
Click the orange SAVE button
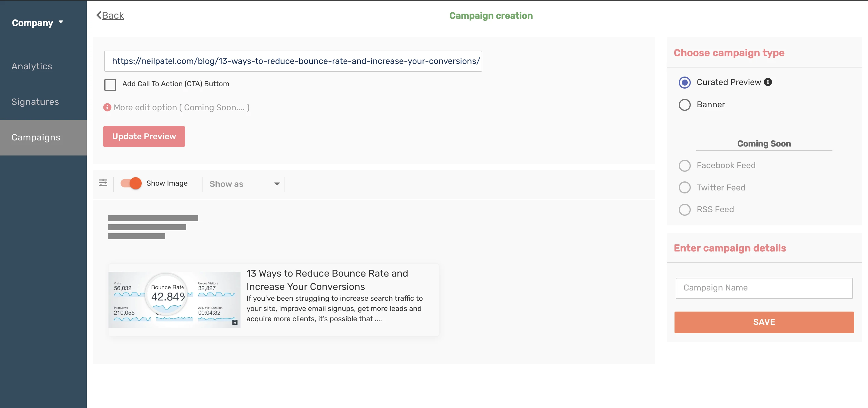pos(763,322)
